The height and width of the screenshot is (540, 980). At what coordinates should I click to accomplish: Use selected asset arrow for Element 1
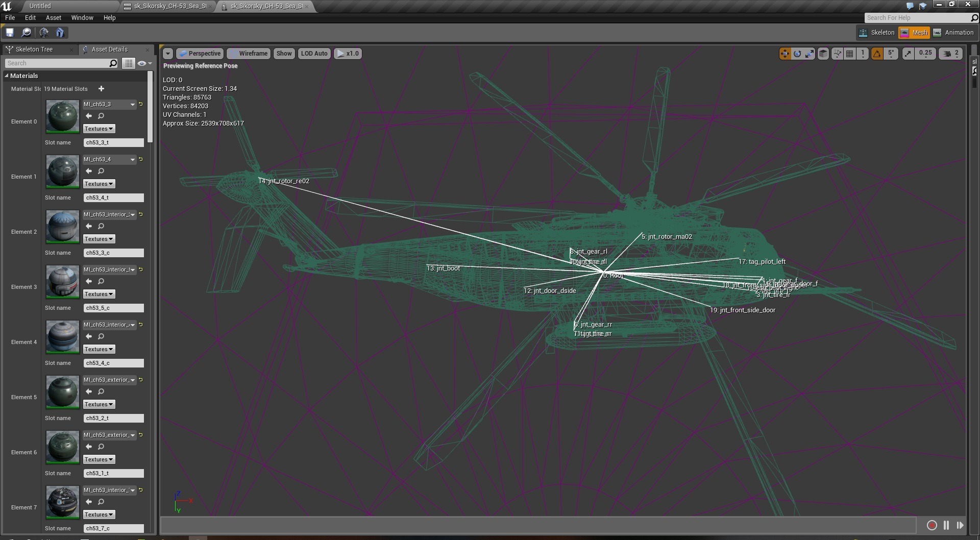point(89,171)
